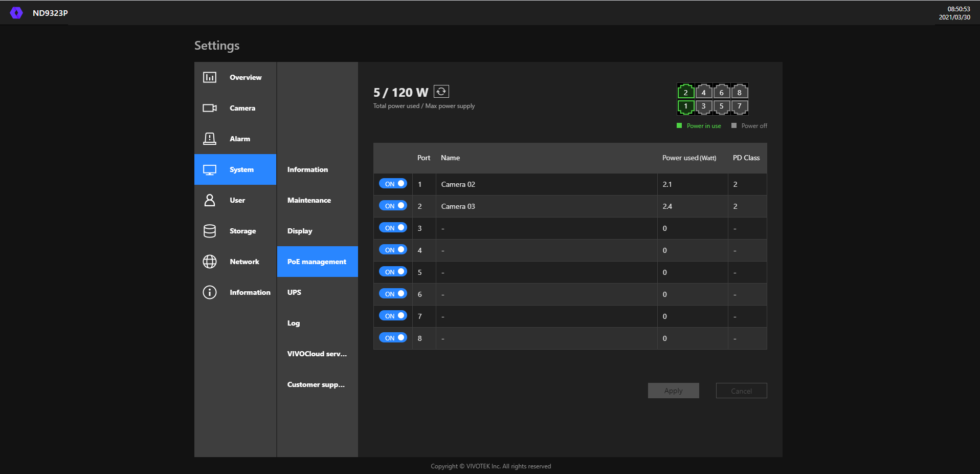This screenshot has height=474, width=980.
Task: Turn off PoE for port 1
Action: [393, 184]
